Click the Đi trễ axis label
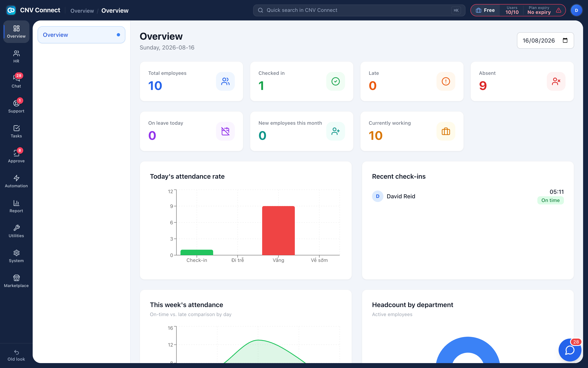 coord(237,260)
